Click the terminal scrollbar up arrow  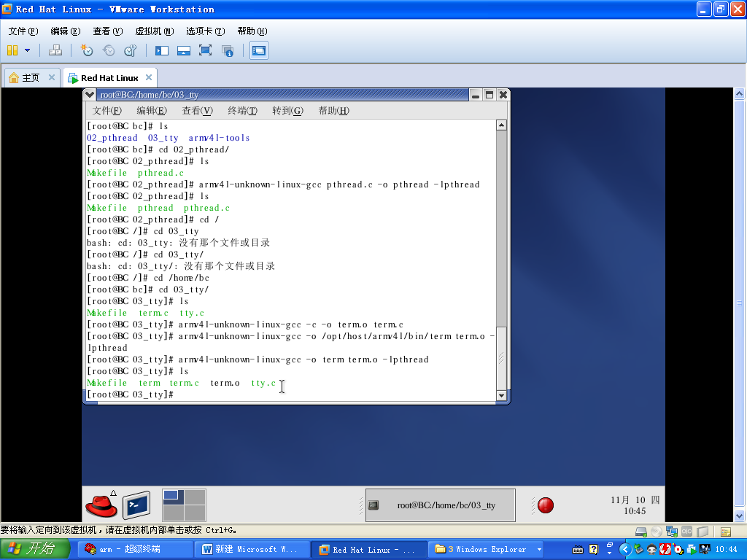(x=501, y=125)
